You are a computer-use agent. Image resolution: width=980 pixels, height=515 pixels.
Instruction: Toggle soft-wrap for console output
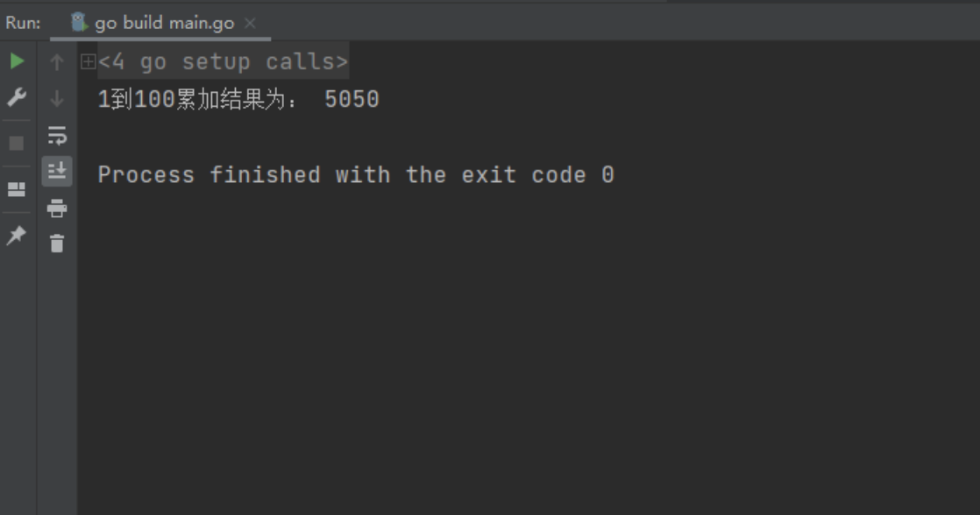click(57, 136)
